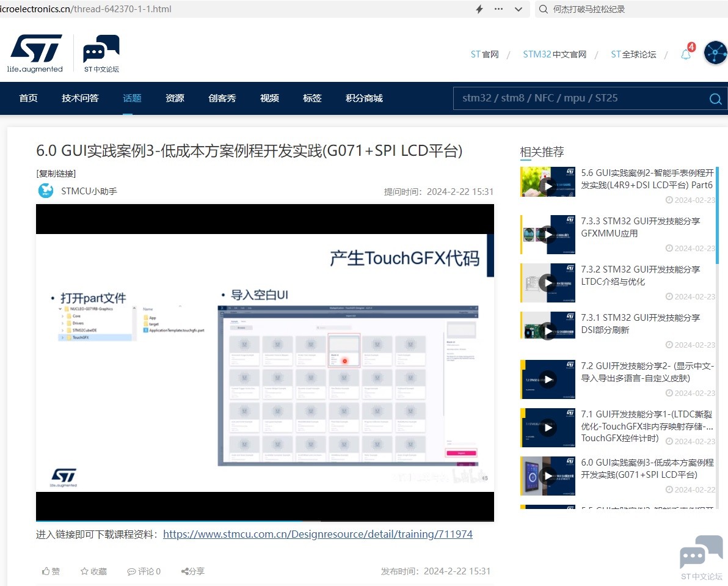Screen dimensions: 728x586
Task: Go to the 首页 nav tab
Action: point(28,98)
